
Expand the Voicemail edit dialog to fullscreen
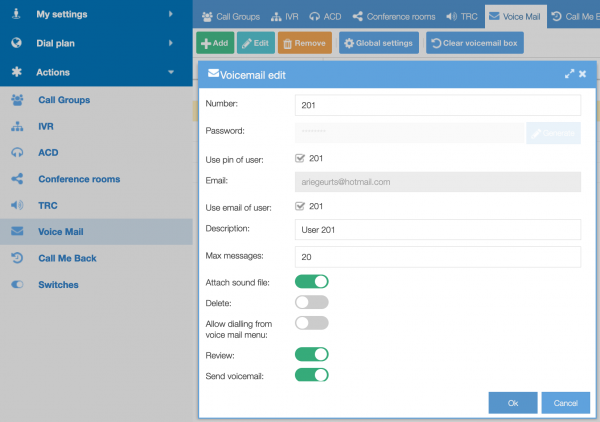coord(569,74)
